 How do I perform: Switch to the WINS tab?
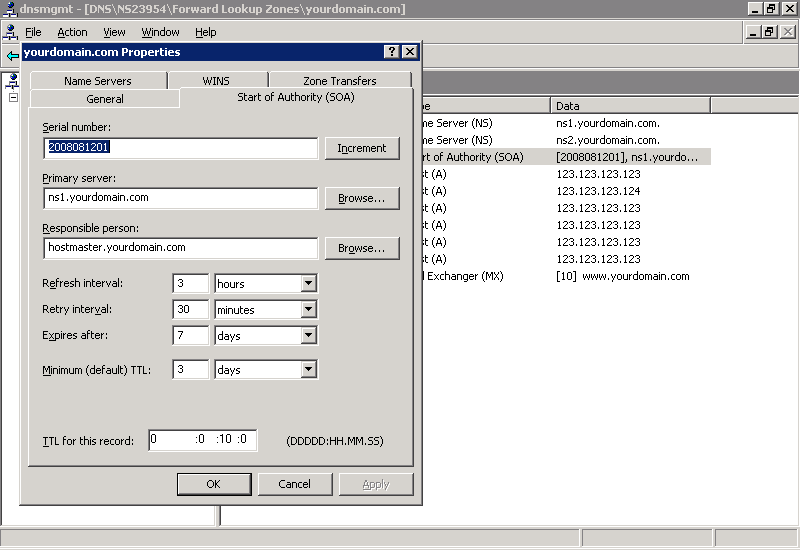[216, 81]
